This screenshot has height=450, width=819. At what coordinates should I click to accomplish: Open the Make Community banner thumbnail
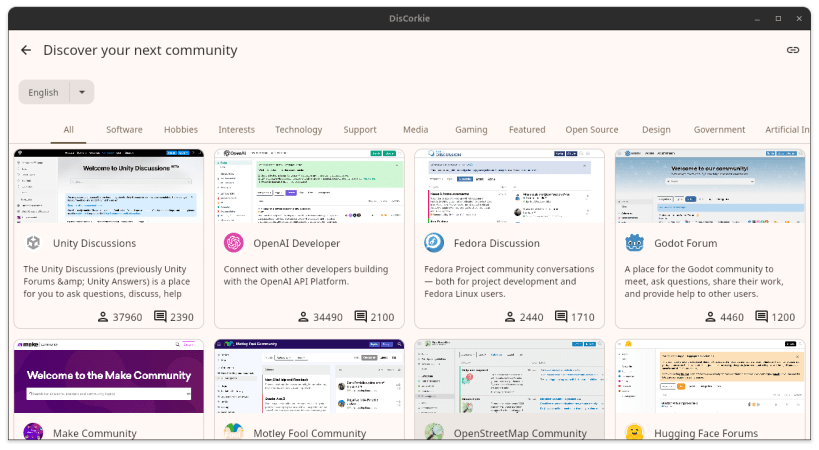pyautogui.click(x=109, y=376)
